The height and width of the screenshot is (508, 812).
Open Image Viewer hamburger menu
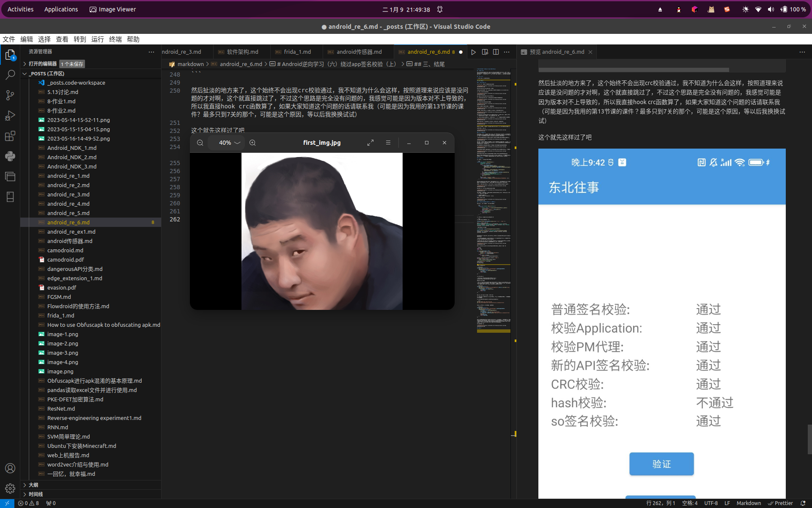tap(388, 143)
